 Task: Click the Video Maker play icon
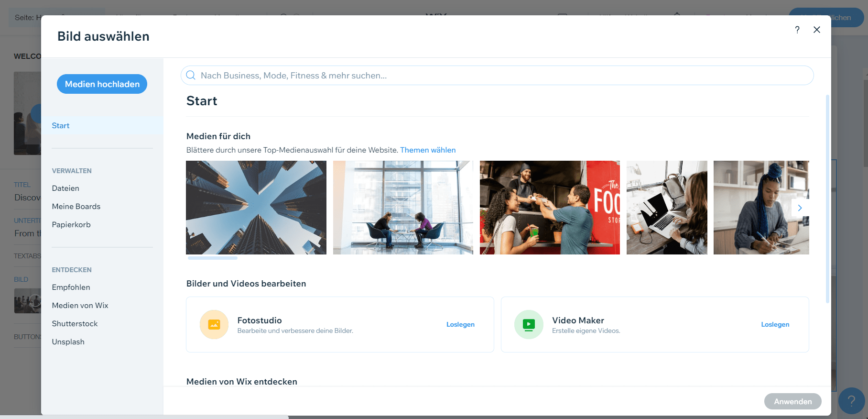[x=529, y=325]
